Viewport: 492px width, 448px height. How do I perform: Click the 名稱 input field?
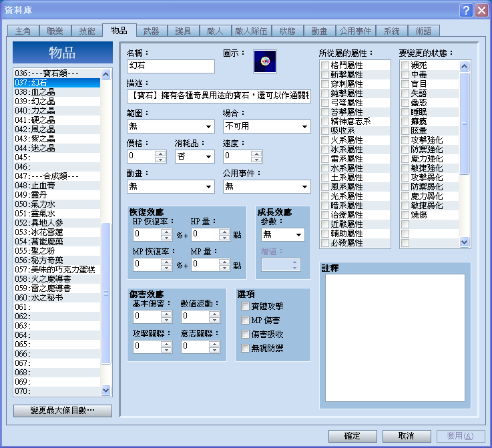click(171, 66)
